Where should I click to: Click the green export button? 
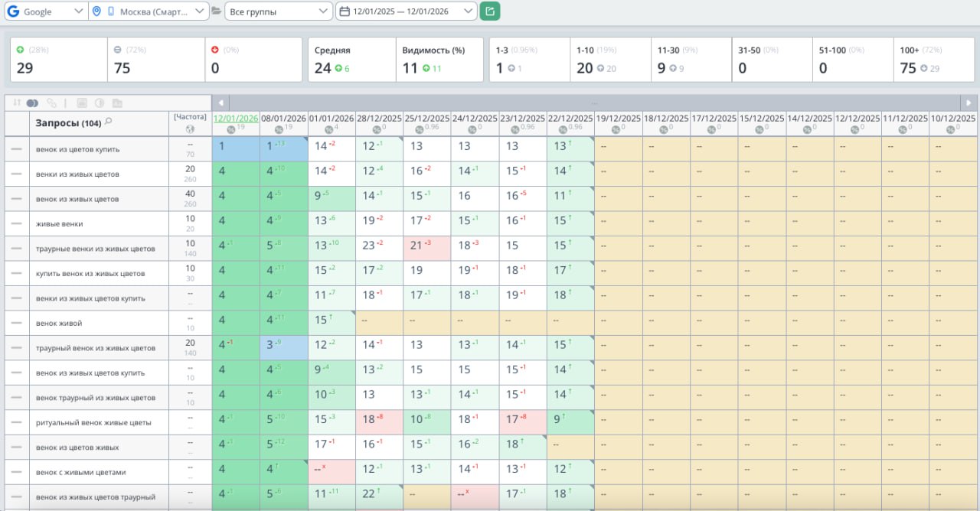pos(489,11)
